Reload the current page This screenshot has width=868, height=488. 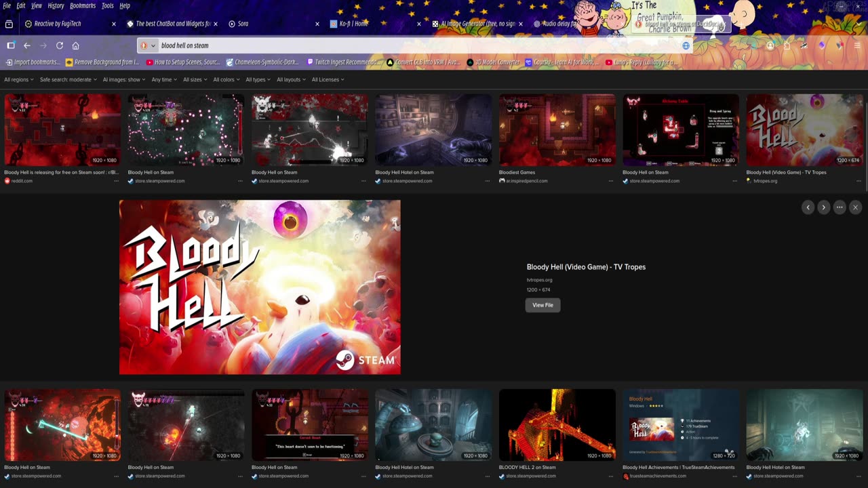(x=60, y=45)
